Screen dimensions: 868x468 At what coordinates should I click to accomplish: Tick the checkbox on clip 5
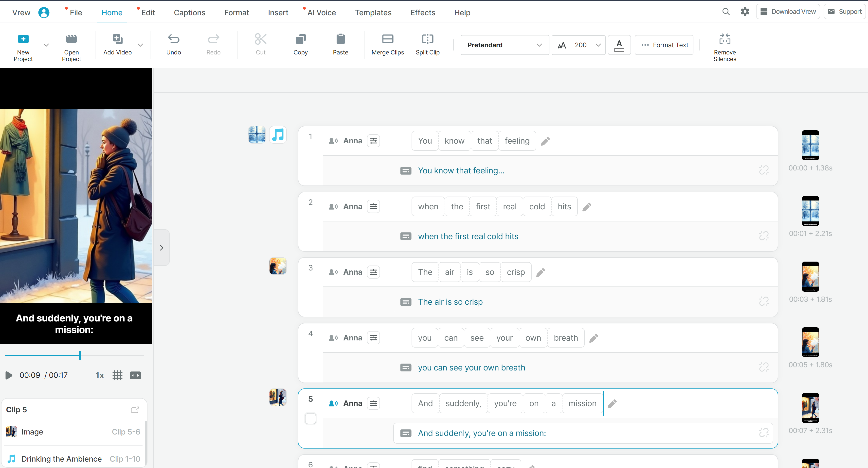310,418
